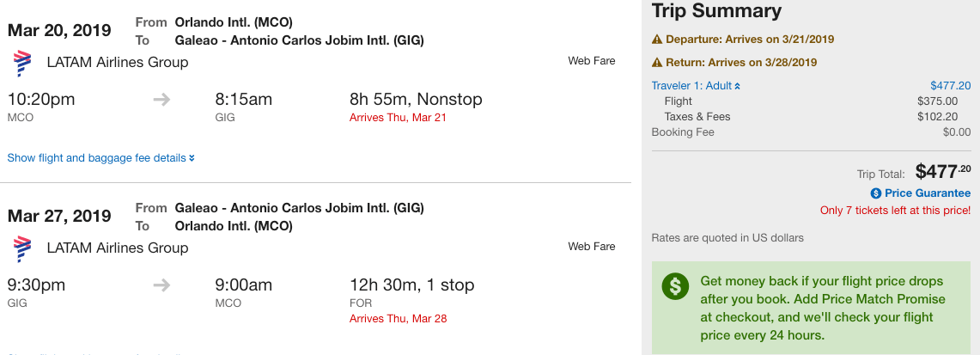The height and width of the screenshot is (355, 980).
Task: Click Web Fare label on return flight
Action: 591,246
